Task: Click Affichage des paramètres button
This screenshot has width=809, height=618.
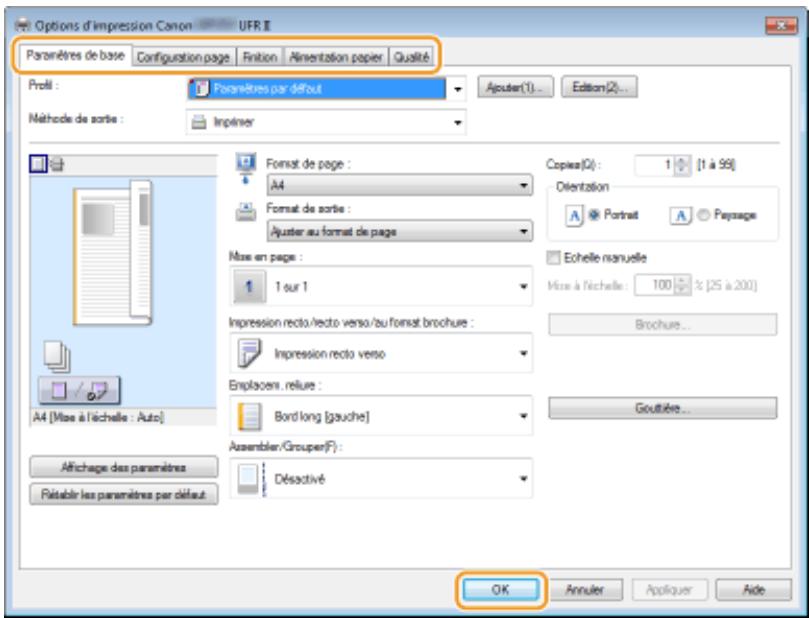Action: point(123,467)
